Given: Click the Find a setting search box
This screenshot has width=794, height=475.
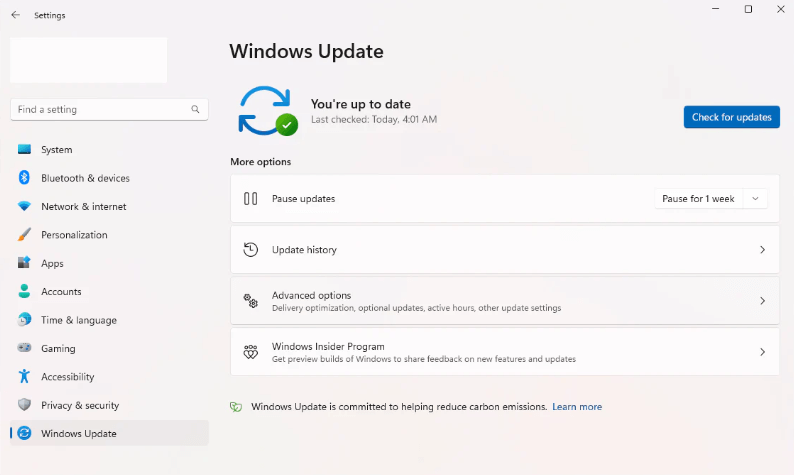Looking at the screenshot, I should click(109, 109).
